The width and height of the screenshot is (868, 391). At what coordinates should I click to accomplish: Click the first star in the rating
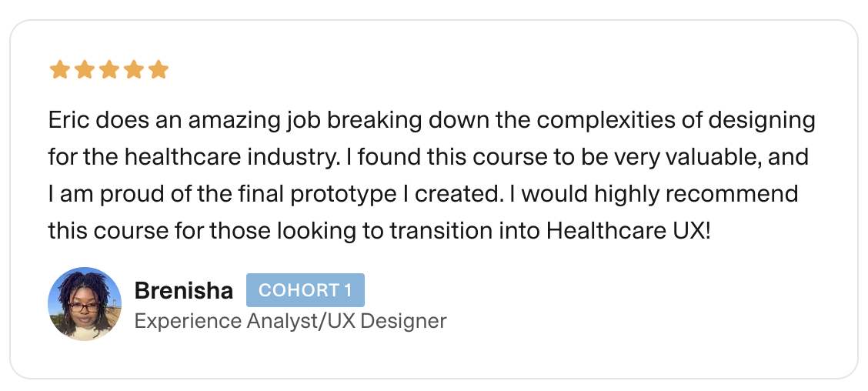(59, 70)
